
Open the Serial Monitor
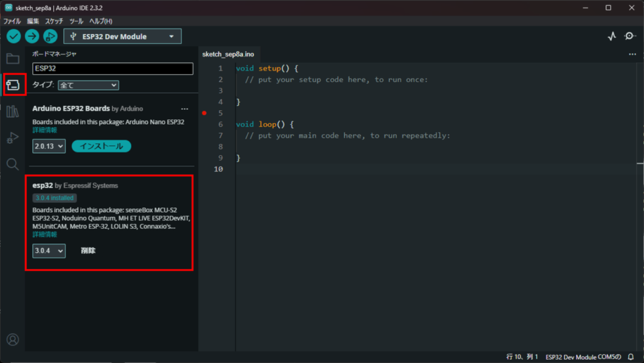[x=629, y=36]
